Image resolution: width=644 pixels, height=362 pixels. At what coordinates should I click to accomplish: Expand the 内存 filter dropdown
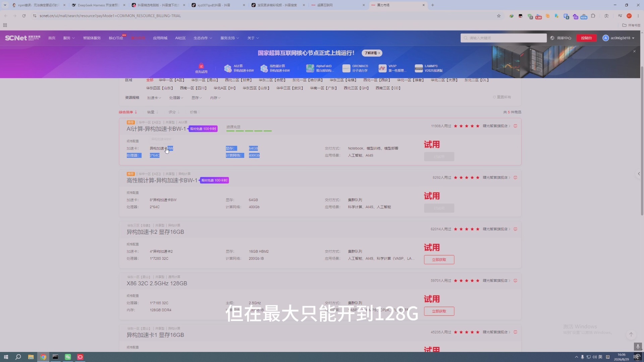click(x=215, y=98)
